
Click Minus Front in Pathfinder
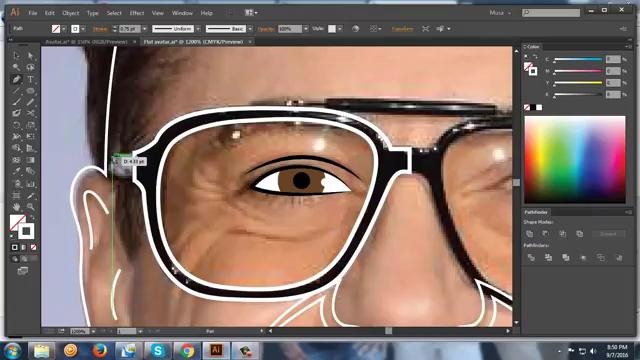point(546,234)
